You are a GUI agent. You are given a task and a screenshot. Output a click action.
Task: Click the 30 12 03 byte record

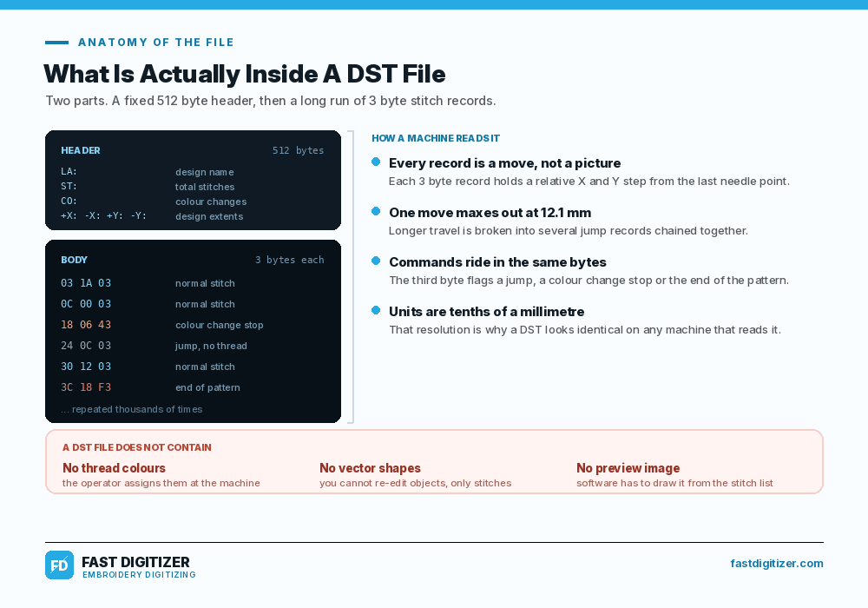pyautogui.click(x=86, y=367)
